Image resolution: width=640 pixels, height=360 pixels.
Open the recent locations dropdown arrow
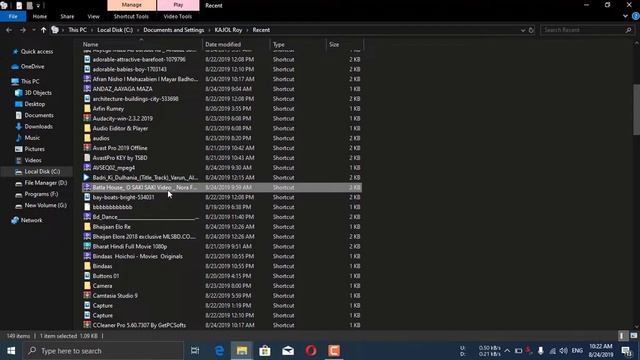tap(33, 30)
